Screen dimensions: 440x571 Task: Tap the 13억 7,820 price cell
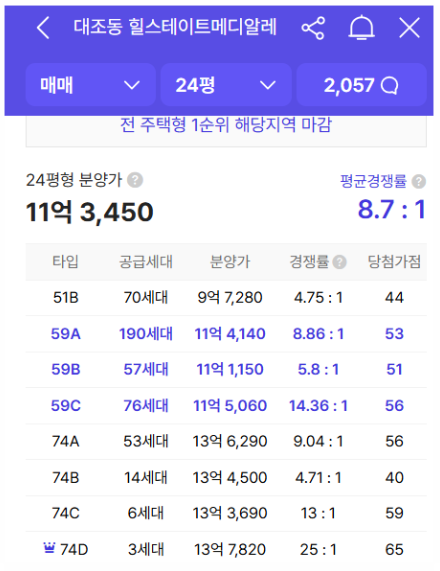tap(230, 549)
